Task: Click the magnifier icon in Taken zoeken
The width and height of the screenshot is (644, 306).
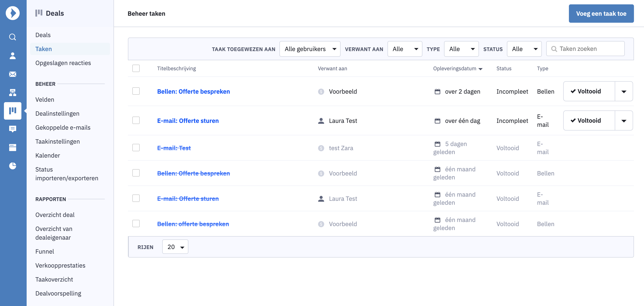Action: 554,49
